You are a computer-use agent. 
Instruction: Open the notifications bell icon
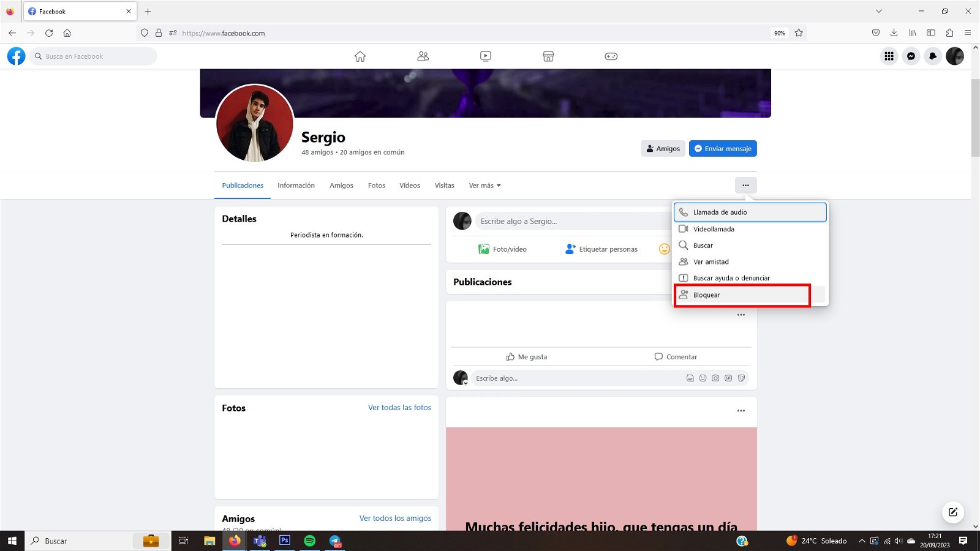pyautogui.click(x=933, y=56)
